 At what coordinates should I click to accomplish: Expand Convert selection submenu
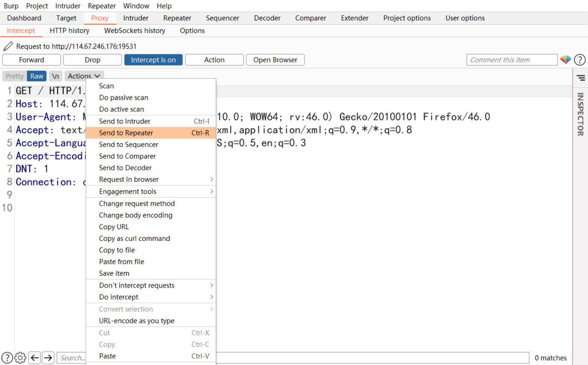[151, 309]
